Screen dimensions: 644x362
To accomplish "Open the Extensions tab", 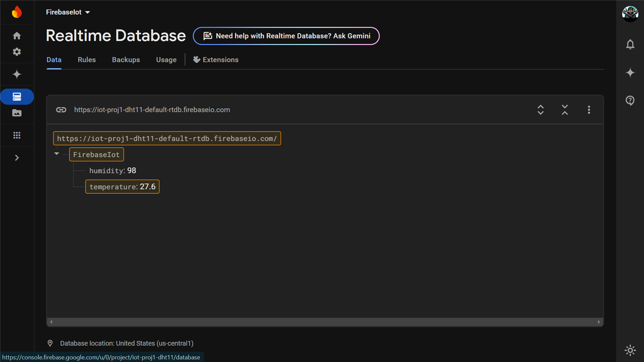I will 216,60.
